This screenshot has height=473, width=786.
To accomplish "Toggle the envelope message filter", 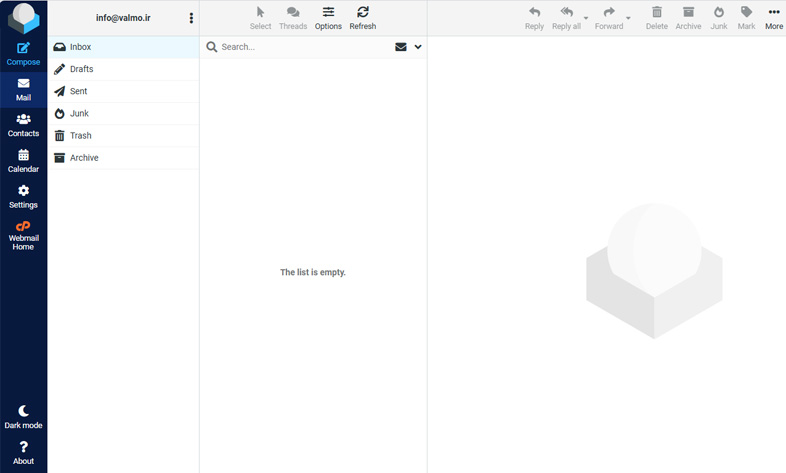I will coord(401,47).
